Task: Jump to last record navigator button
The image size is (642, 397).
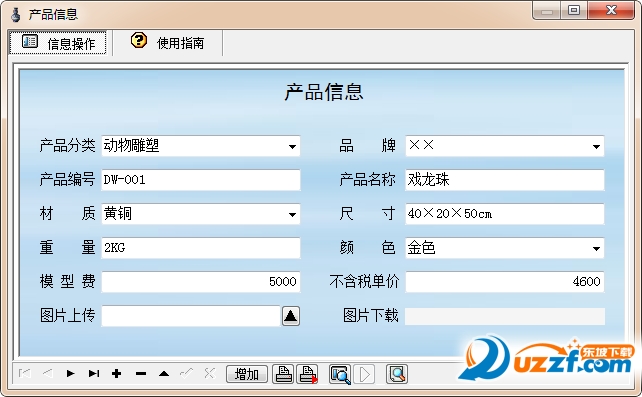Action: pos(94,373)
